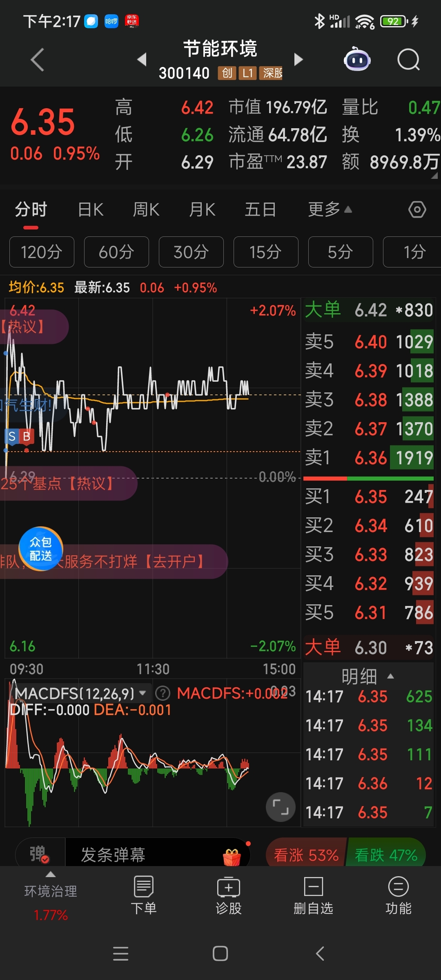This screenshot has height=980, width=441.
Task: Choose the 5分 interval
Action: tap(341, 252)
